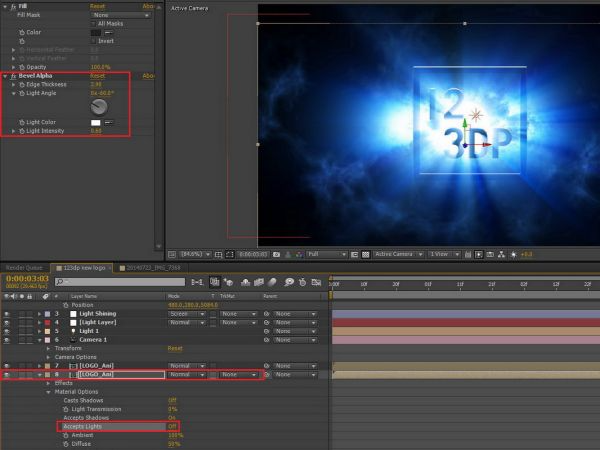The image size is (600, 450).
Task: Switch to the Render Queue tab
Action: [24, 268]
